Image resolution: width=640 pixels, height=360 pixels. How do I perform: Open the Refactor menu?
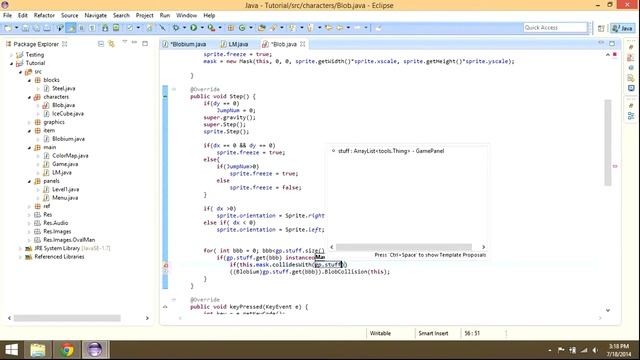(44, 16)
